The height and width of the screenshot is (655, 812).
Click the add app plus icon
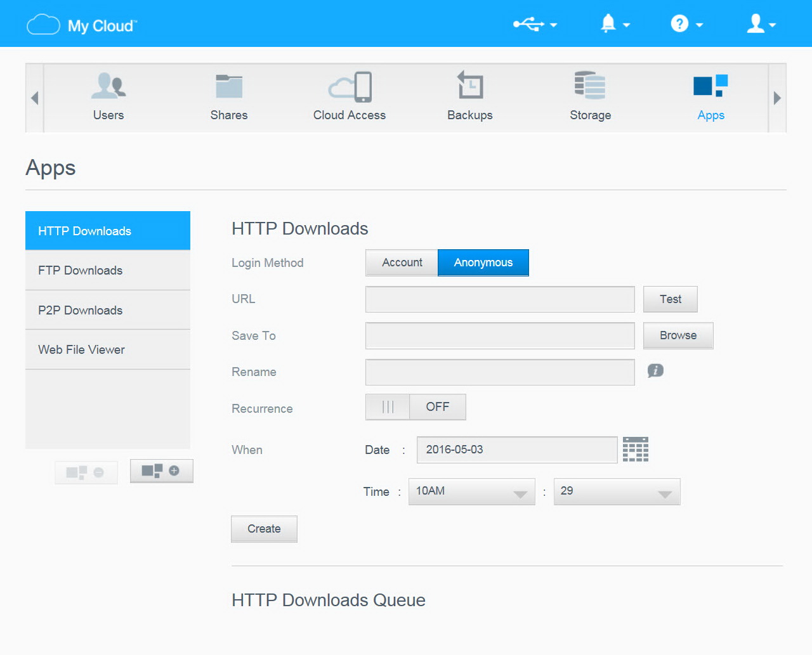pyautogui.click(x=161, y=471)
